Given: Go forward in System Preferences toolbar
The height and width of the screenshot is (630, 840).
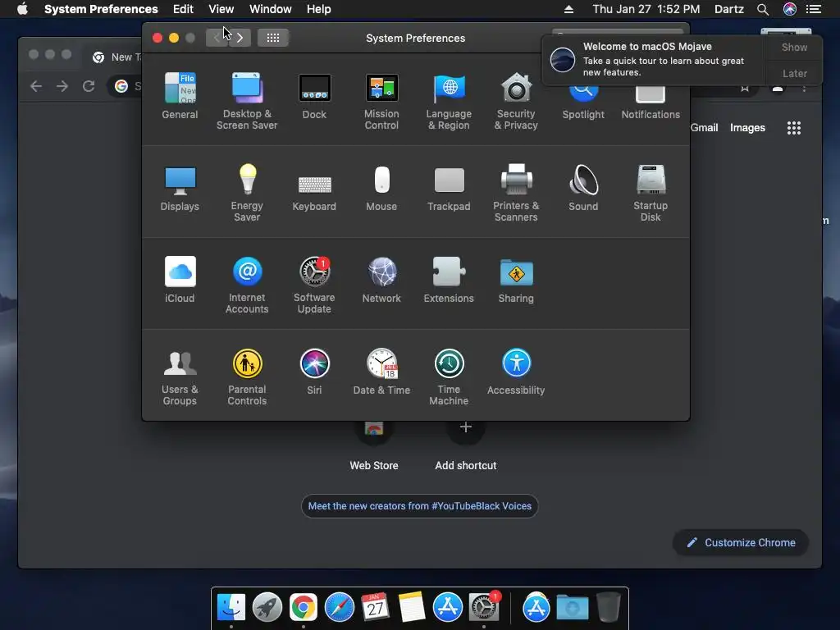Looking at the screenshot, I should click(x=240, y=38).
